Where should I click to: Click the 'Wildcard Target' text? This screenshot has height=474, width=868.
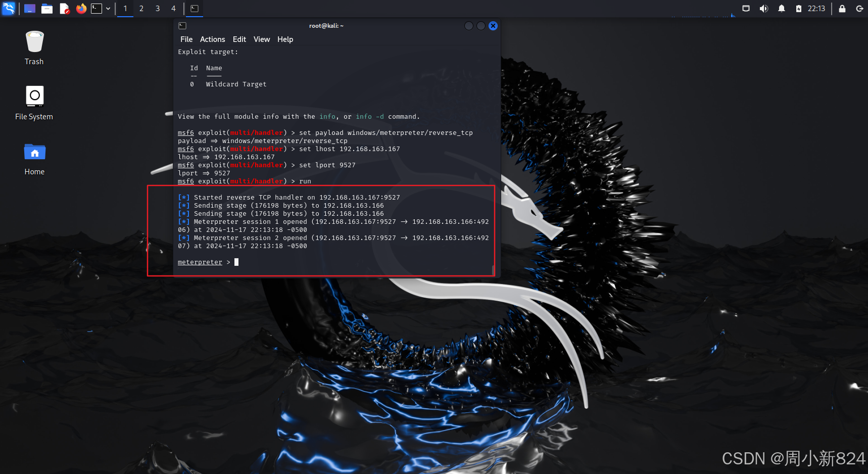coord(236,84)
